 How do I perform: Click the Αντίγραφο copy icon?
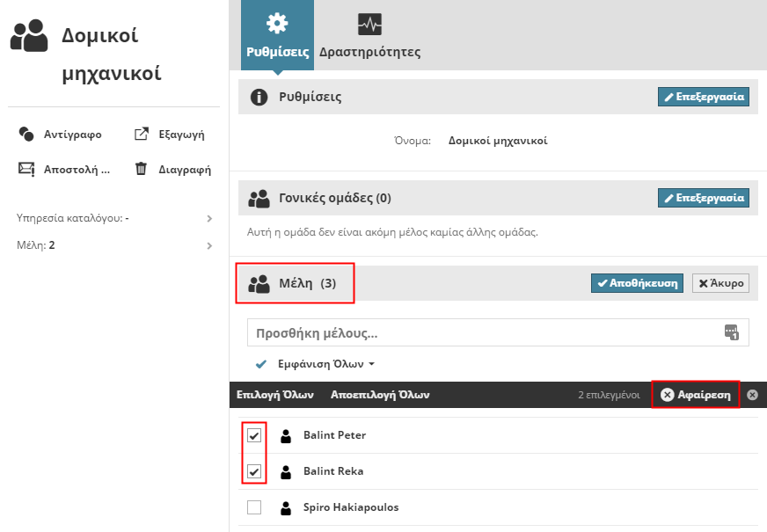tap(26, 135)
